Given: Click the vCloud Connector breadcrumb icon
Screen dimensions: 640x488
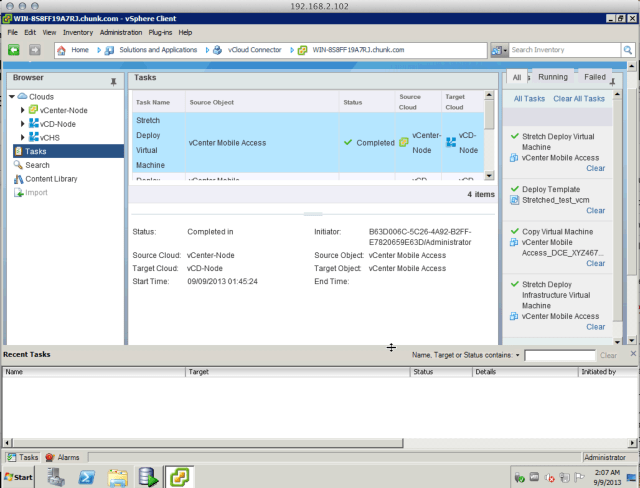Looking at the screenshot, I should click(x=218, y=50).
